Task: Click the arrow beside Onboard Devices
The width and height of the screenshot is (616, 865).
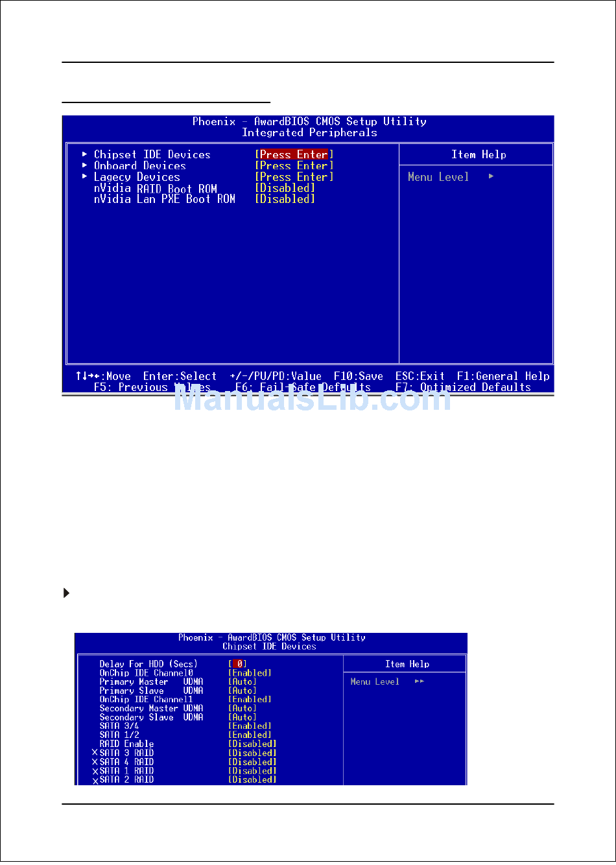Action: click(85, 165)
